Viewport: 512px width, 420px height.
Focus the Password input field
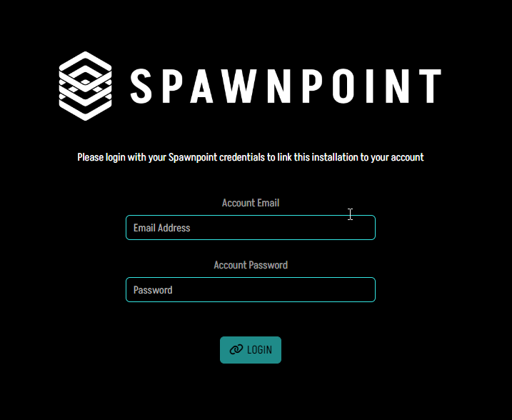(250, 290)
